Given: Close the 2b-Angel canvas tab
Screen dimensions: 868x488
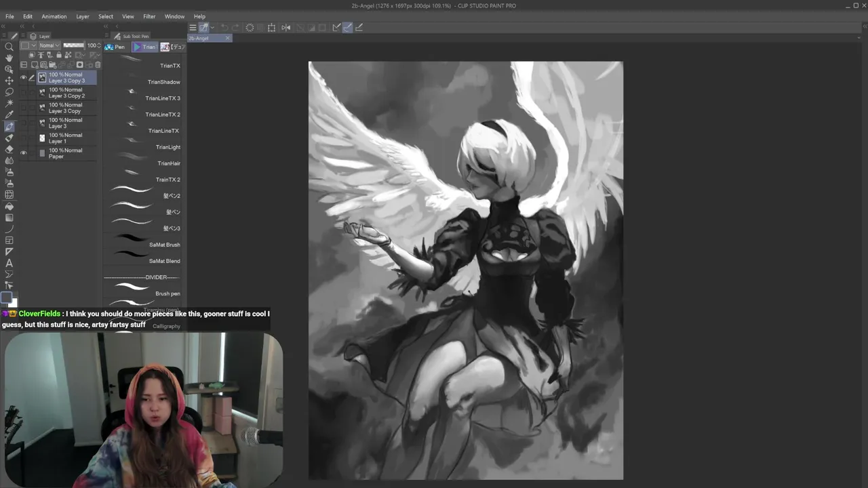Looking at the screenshot, I should (x=227, y=38).
